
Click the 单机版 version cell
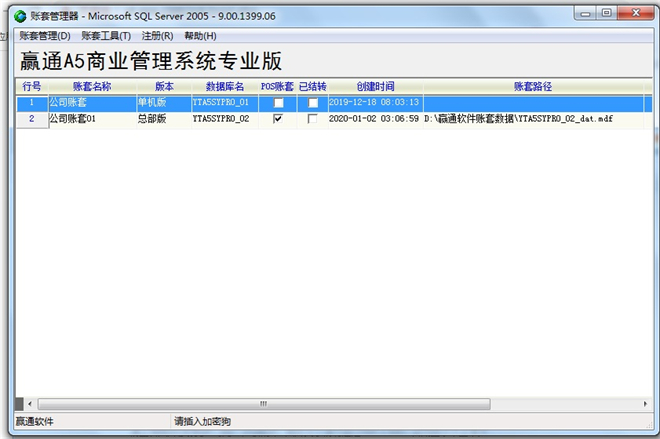point(164,103)
